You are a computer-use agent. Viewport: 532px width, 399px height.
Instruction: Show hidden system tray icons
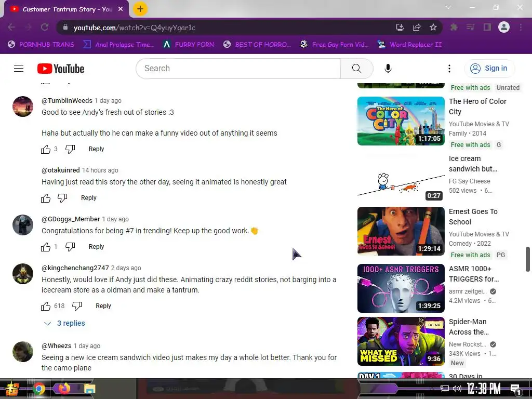tap(432, 389)
